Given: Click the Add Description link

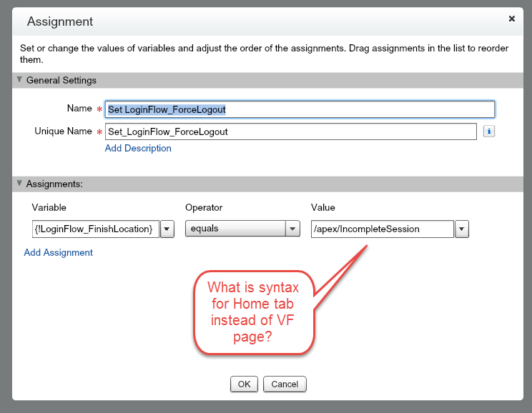Looking at the screenshot, I should tap(138, 149).
